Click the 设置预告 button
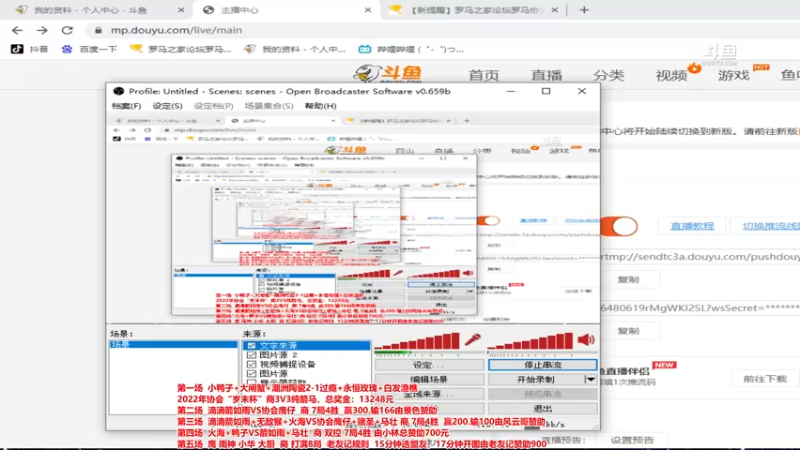This screenshot has height=450, width=800. pyautogui.click(x=632, y=440)
